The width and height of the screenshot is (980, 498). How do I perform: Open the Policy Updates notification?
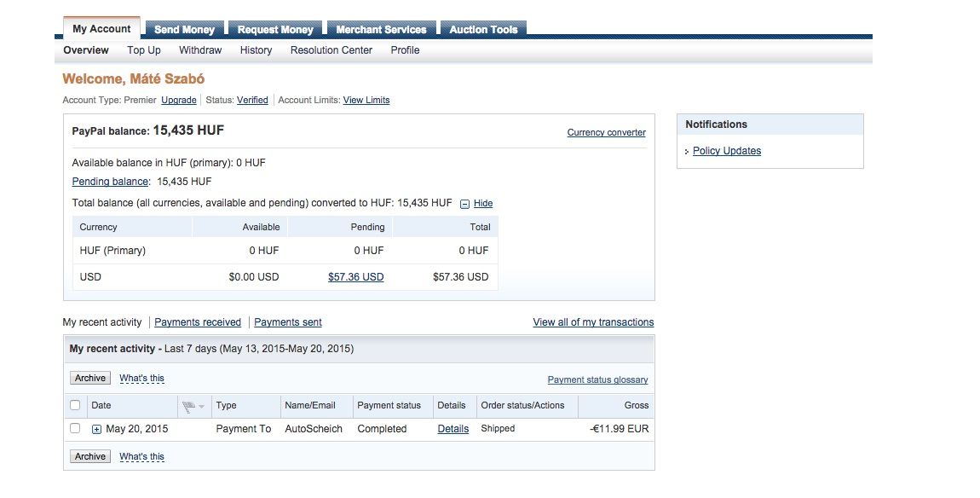point(727,151)
